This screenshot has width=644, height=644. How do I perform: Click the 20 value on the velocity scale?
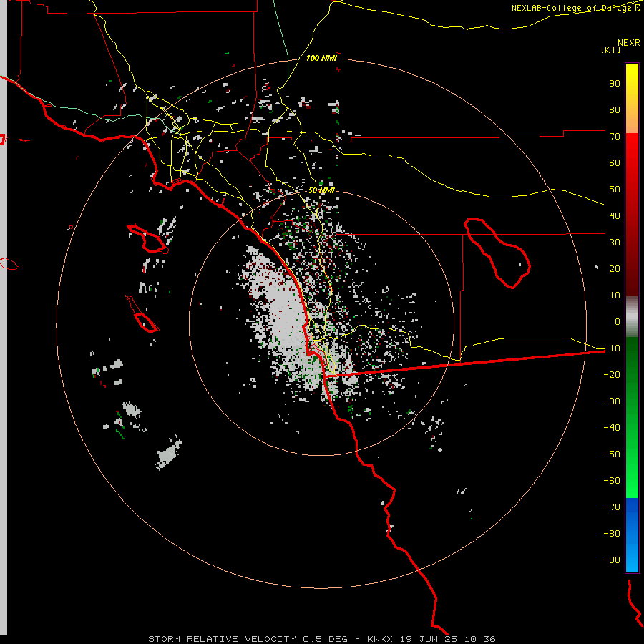[x=615, y=269]
